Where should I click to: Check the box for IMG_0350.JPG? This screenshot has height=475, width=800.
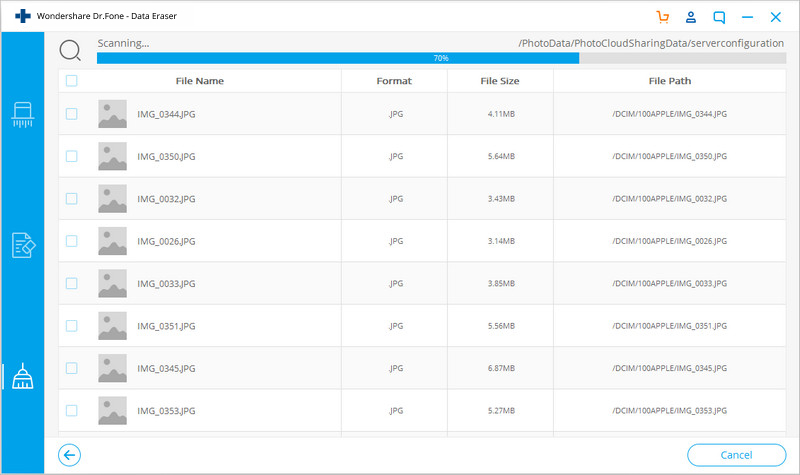click(x=71, y=156)
